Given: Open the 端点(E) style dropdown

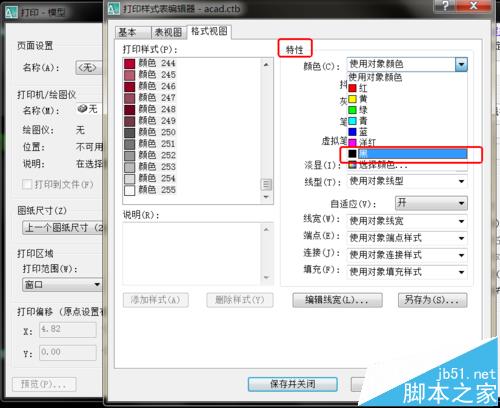Looking at the screenshot, I should pos(407,238).
